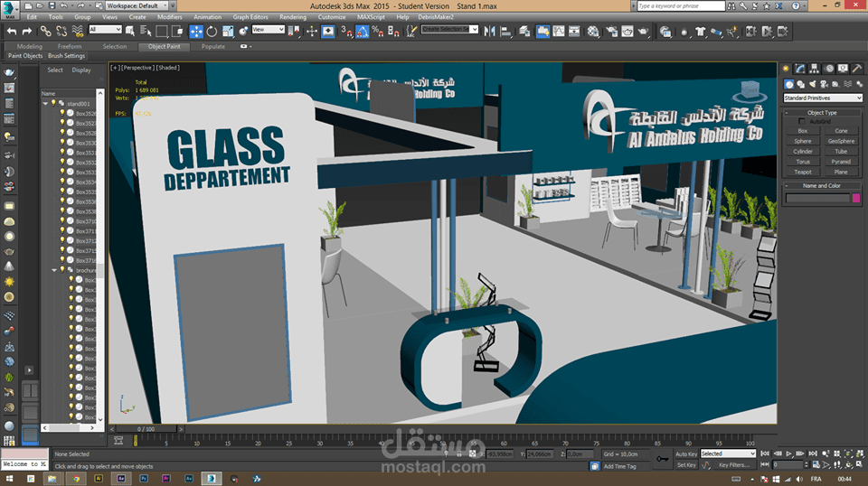This screenshot has height=486, width=868.
Task: Click the Undo arrow in main toolbar
Action: (x=11, y=32)
